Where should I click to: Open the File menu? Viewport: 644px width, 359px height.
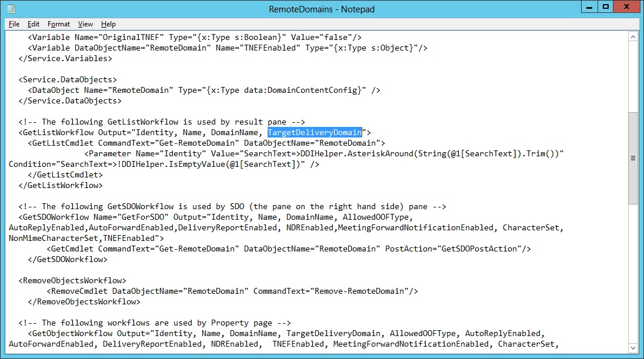click(x=14, y=24)
